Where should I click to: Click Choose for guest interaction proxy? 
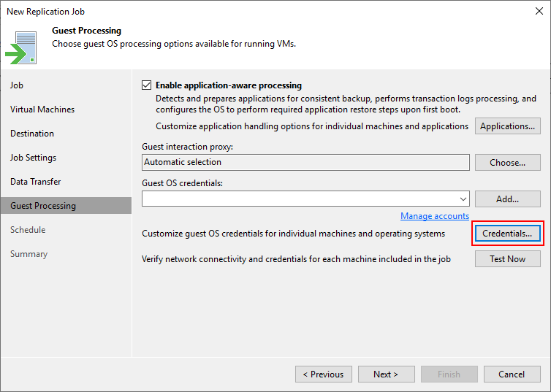coord(507,163)
